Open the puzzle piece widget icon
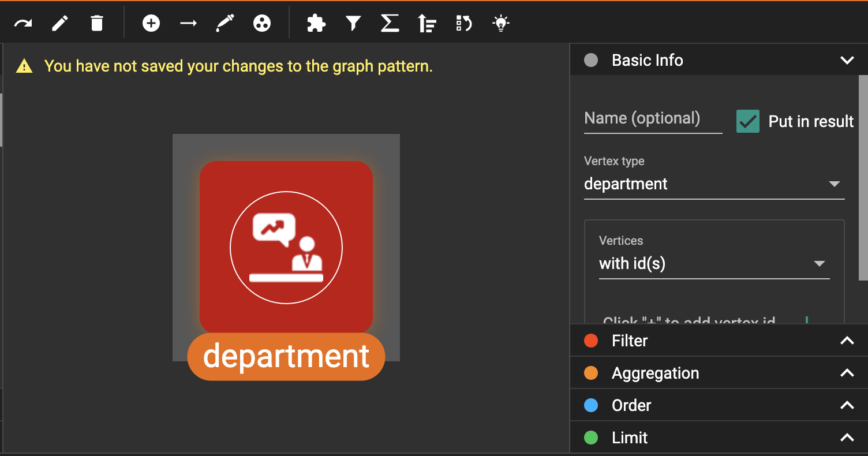 coord(316,24)
